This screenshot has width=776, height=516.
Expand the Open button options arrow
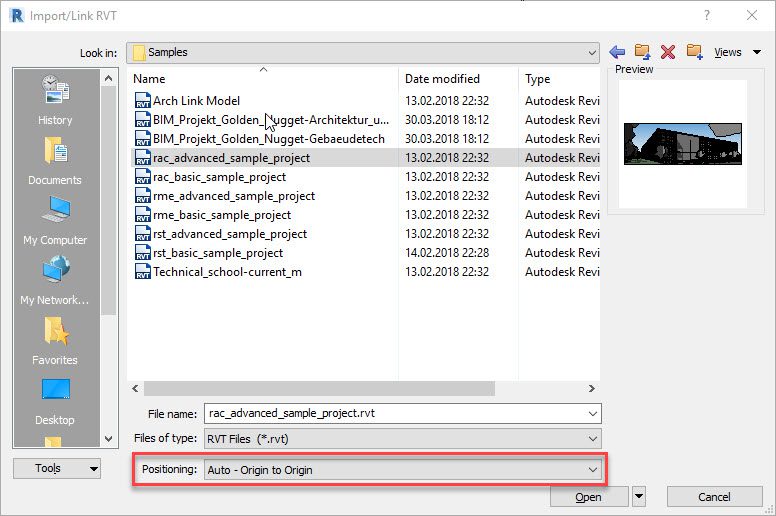point(639,496)
